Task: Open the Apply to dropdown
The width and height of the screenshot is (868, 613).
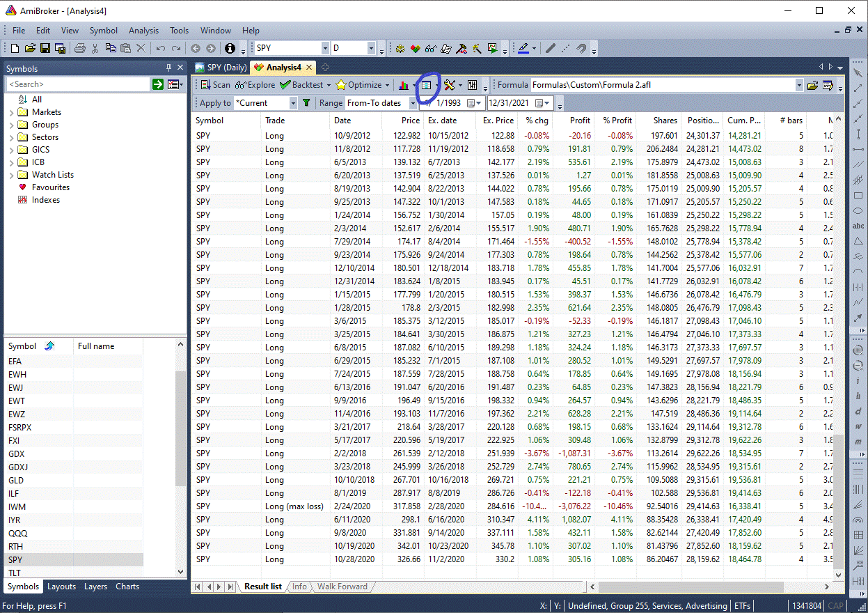Action: point(293,103)
